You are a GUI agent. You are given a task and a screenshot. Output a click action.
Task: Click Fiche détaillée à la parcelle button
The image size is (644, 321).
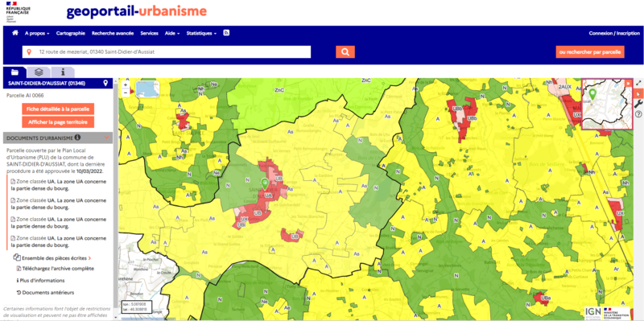[58, 109]
